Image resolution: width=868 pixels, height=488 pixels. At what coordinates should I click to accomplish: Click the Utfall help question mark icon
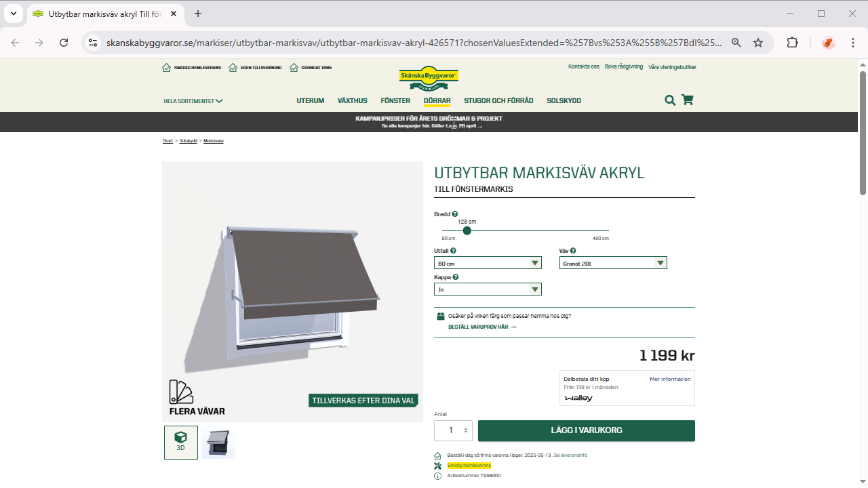[453, 251]
